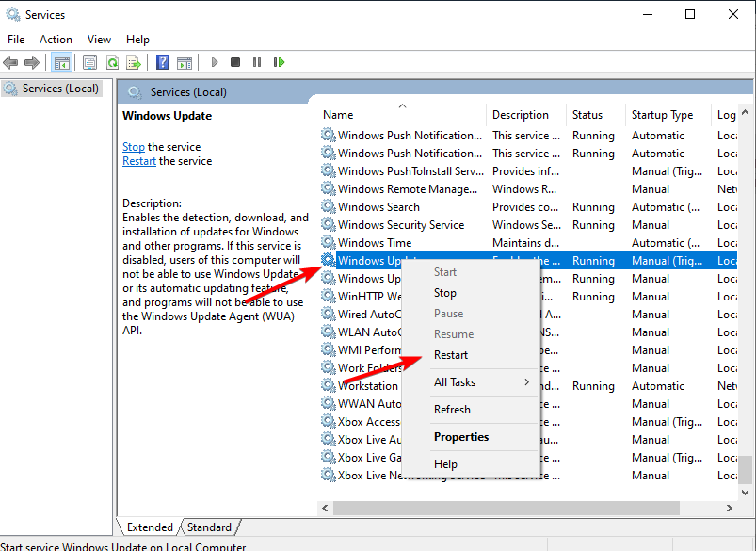This screenshot has width=756, height=551.
Task: Select the Windows Security Service row
Action: (x=528, y=224)
